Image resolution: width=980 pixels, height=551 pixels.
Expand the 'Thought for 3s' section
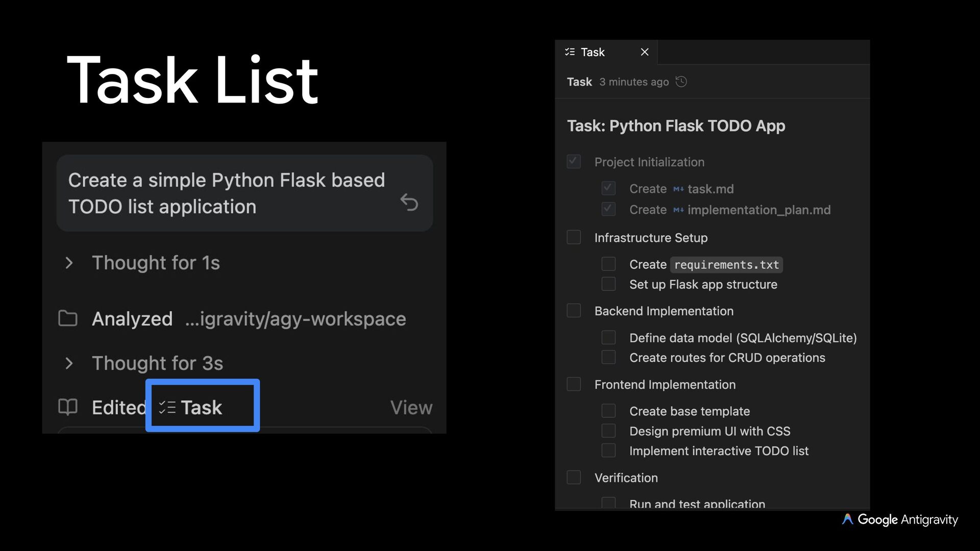point(69,363)
